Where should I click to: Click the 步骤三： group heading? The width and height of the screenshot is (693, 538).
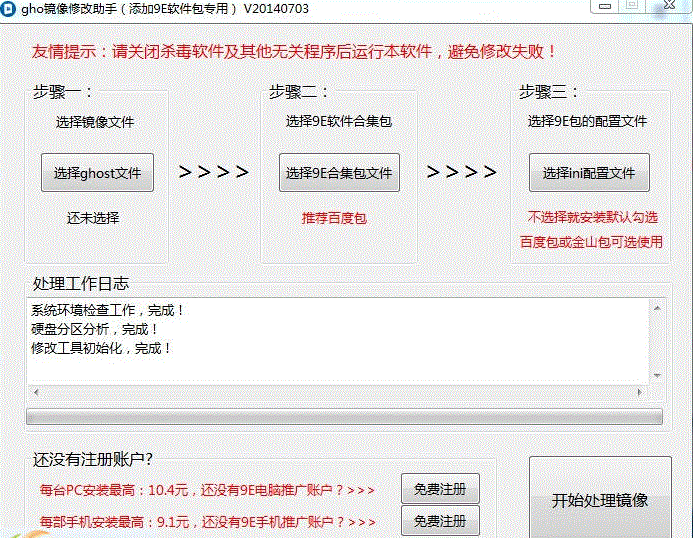[548, 92]
